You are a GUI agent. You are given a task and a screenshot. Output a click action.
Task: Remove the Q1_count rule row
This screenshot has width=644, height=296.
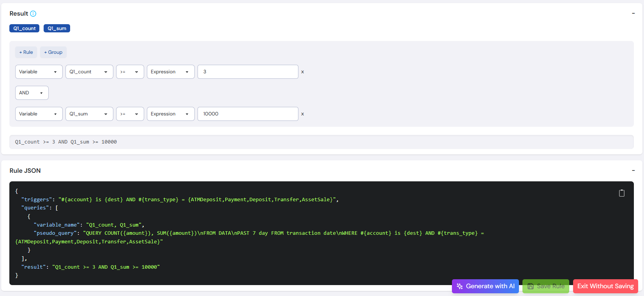click(x=302, y=72)
